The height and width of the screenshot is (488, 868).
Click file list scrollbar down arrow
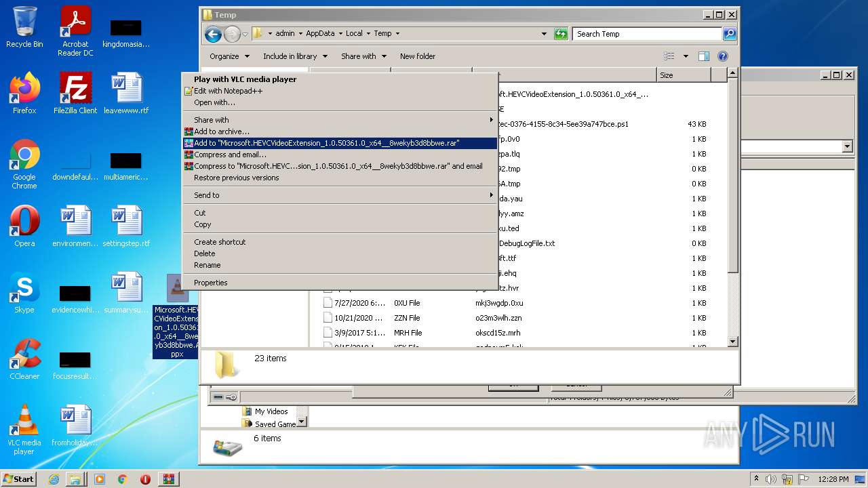click(732, 342)
